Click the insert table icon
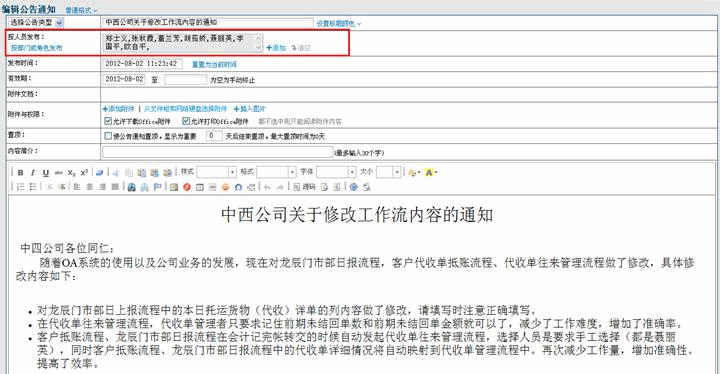 (199, 187)
